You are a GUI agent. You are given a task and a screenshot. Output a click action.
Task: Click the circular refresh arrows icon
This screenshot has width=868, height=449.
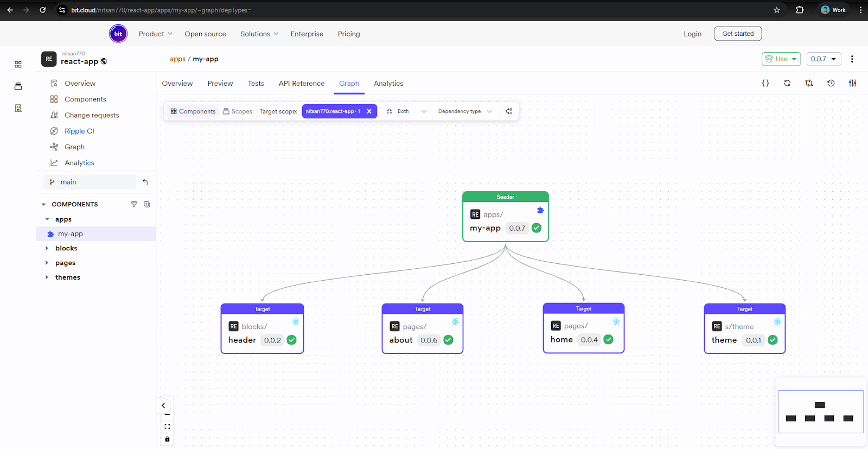[787, 83]
